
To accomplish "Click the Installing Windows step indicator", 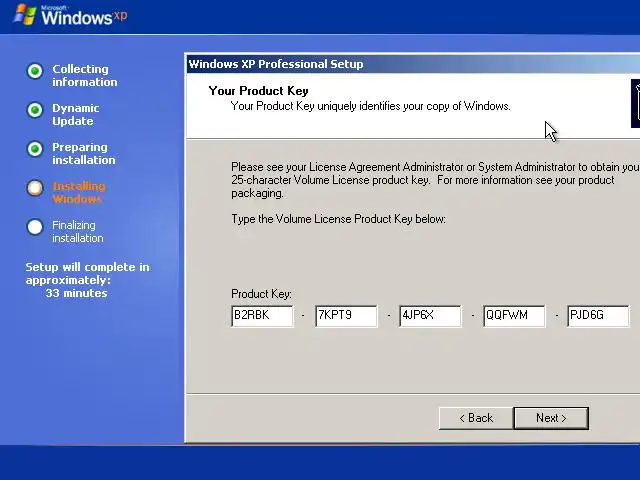I will pyautogui.click(x=35, y=188).
